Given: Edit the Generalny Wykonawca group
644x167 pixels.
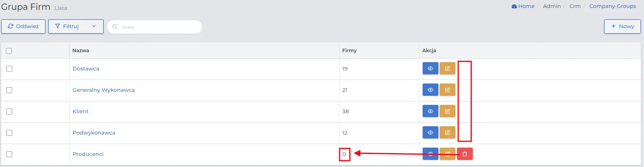Looking at the screenshot, I should (x=448, y=90).
